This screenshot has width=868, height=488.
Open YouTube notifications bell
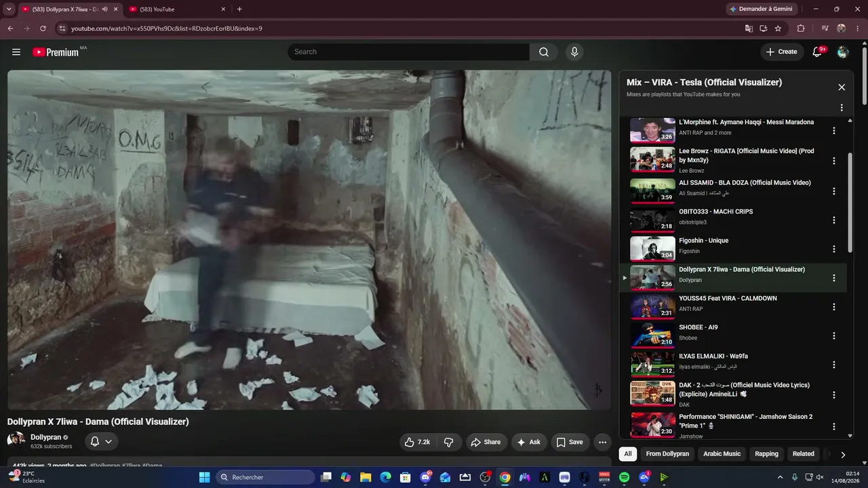(x=818, y=52)
